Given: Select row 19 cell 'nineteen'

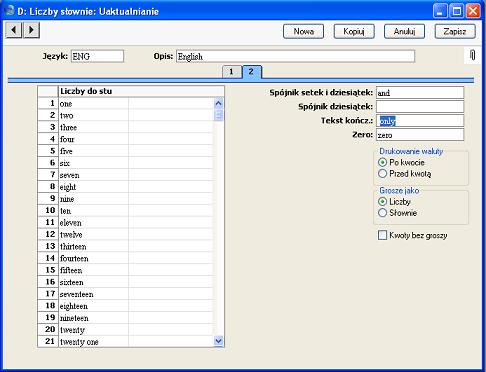Looking at the screenshot, I should (93, 318).
